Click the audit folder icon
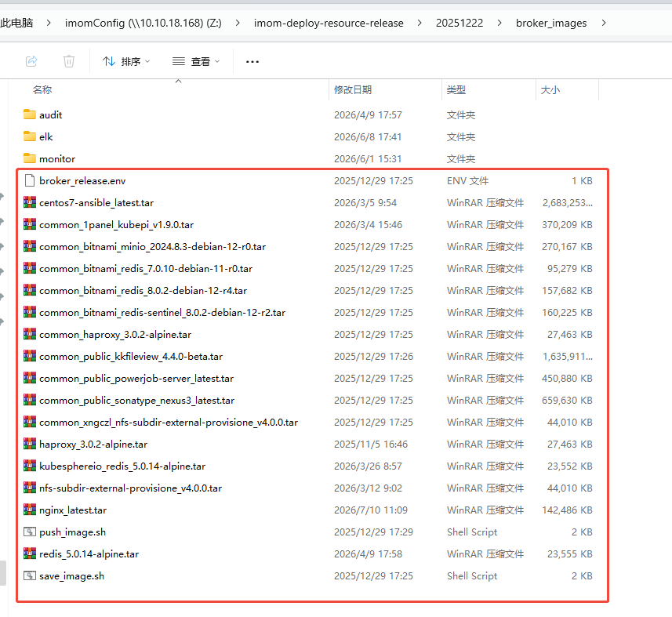The height and width of the screenshot is (617, 672). pos(30,114)
